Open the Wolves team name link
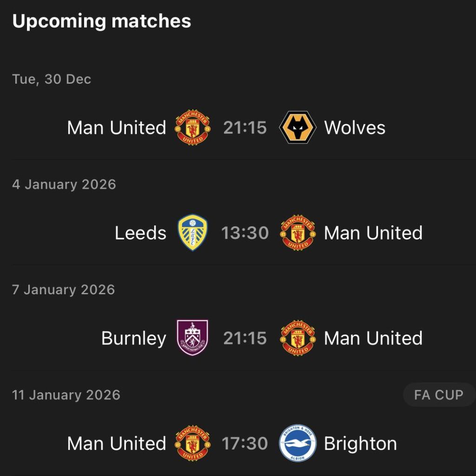476x476 pixels. pyautogui.click(x=355, y=128)
